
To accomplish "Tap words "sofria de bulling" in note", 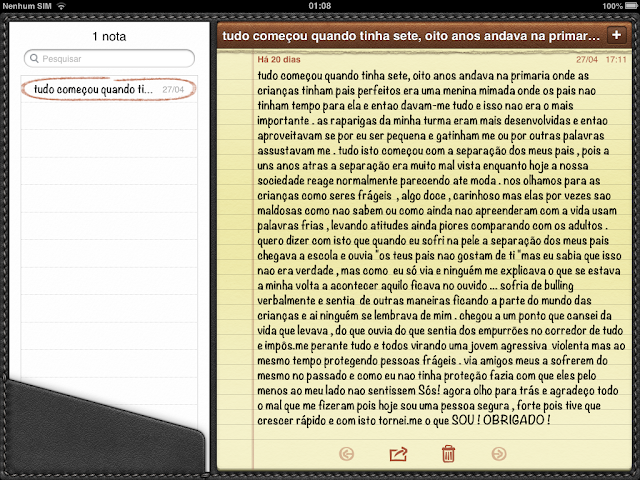I will point(537,286).
